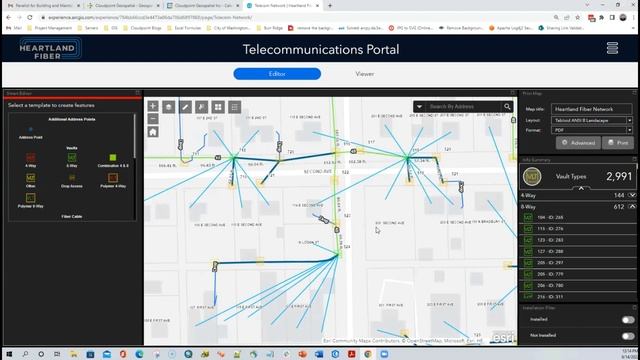
Task: Expand the Info Summary panel control
Action: click(634, 160)
